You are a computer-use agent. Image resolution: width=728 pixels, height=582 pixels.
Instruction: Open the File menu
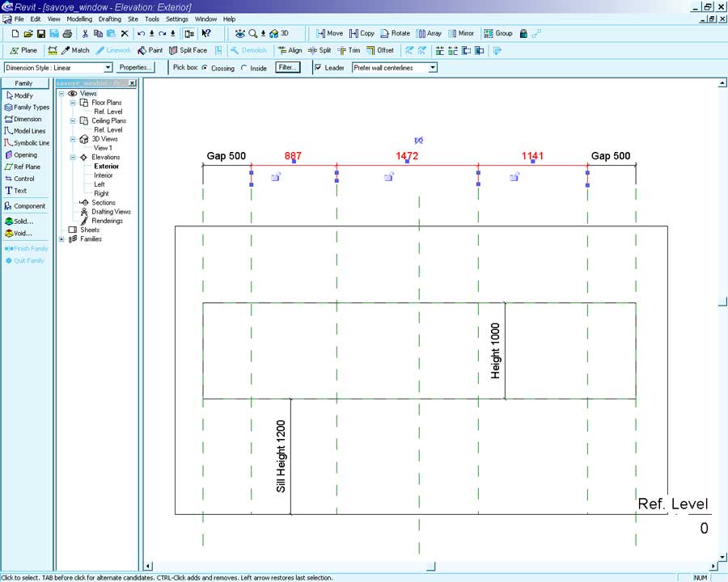pos(19,19)
